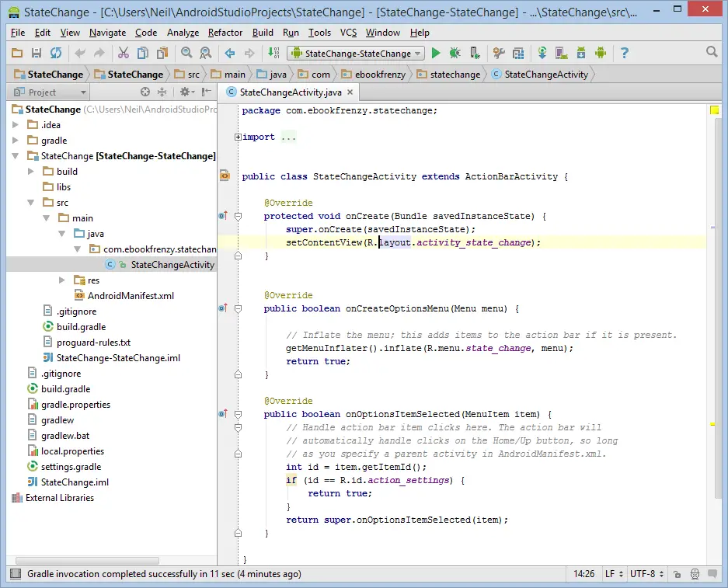728x588 pixels.
Task: Close the StateChangeActivity.java tab
Action: pyautogui.click(x=350, y=92)
